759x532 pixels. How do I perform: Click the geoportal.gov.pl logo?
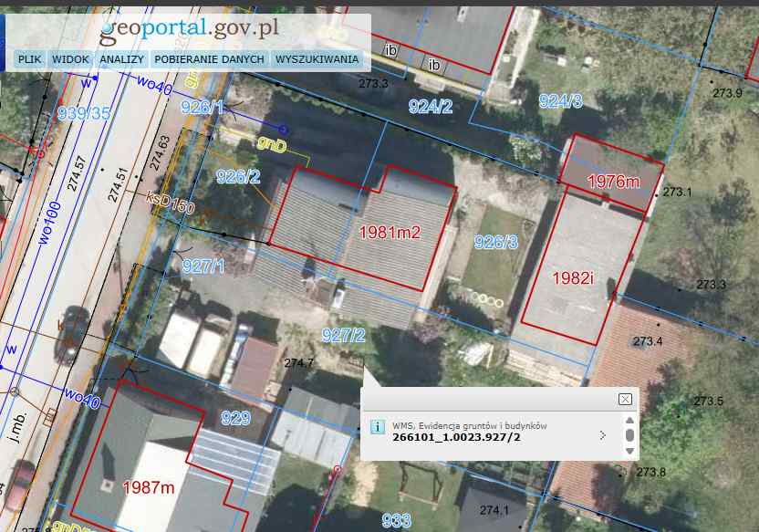189,29
